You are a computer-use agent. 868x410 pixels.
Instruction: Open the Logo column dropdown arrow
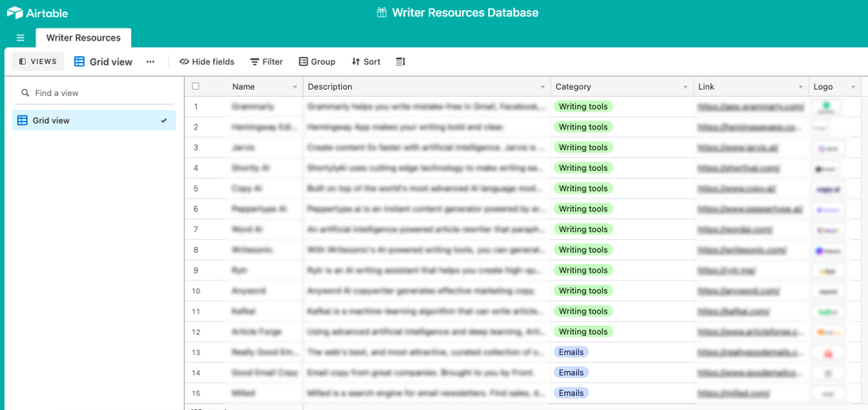tap(853, 87)
